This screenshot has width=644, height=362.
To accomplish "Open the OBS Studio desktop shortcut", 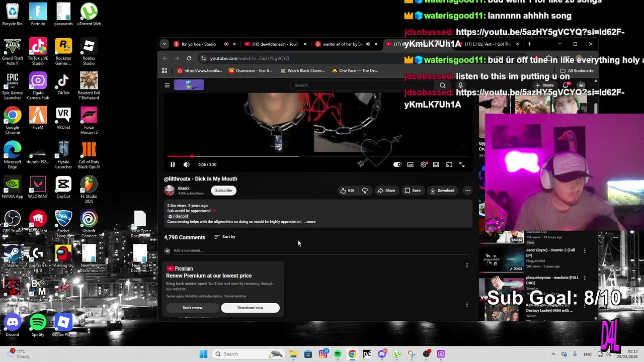I will point(13,222).
